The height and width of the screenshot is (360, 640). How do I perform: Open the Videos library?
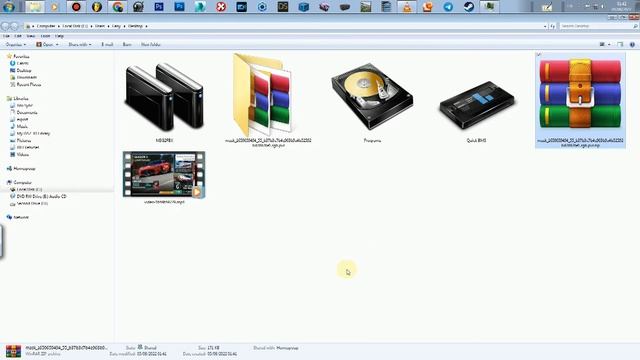click(22, 154)
